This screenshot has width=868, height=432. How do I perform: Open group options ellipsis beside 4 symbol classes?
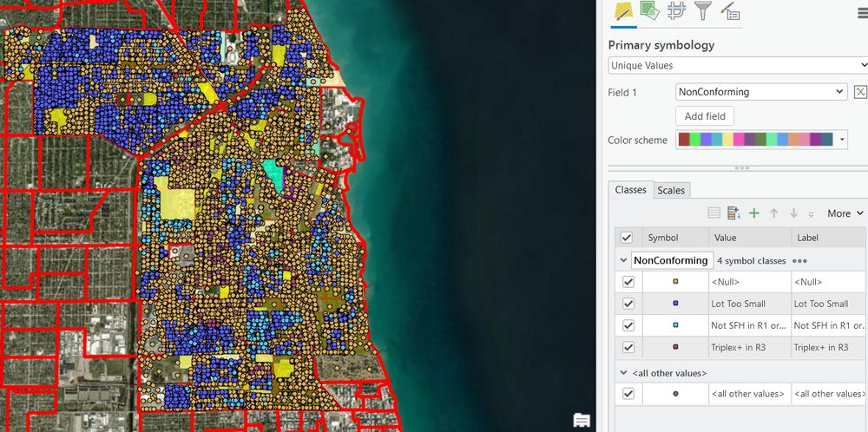799,260
